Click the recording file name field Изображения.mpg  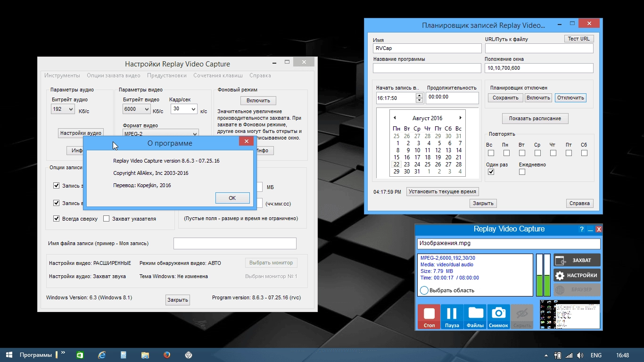[x=509, y=244]
